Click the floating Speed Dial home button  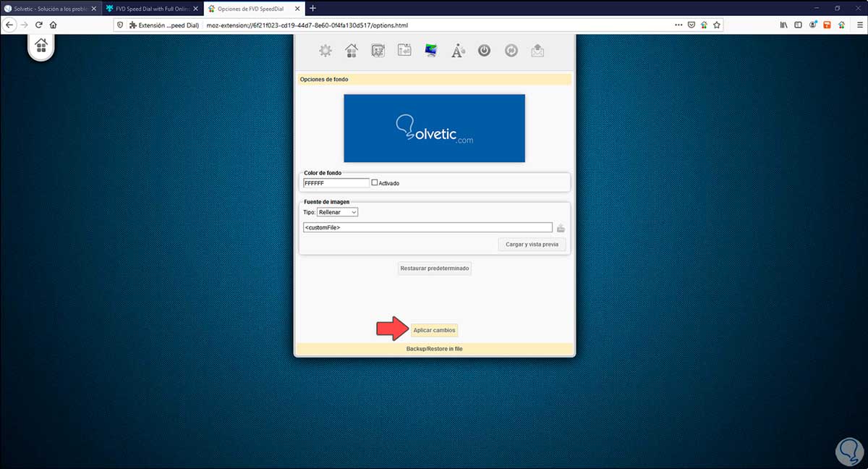(x=41, y=46)
